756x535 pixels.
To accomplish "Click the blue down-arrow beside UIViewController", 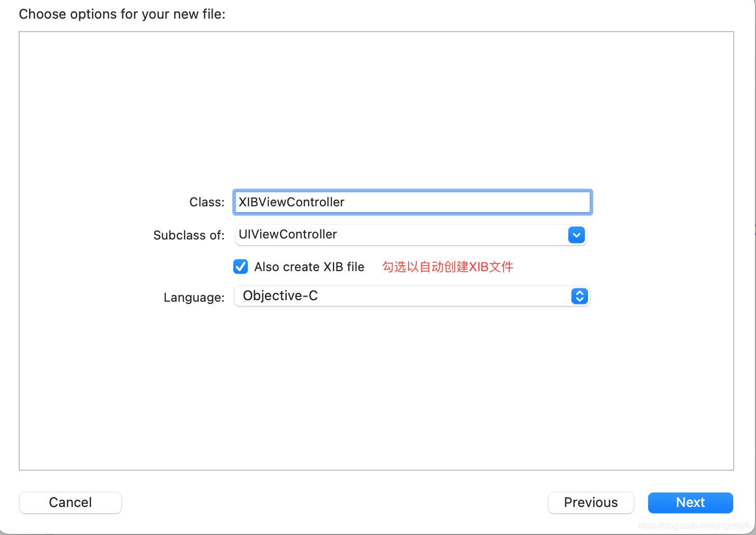I will (576, 235).
